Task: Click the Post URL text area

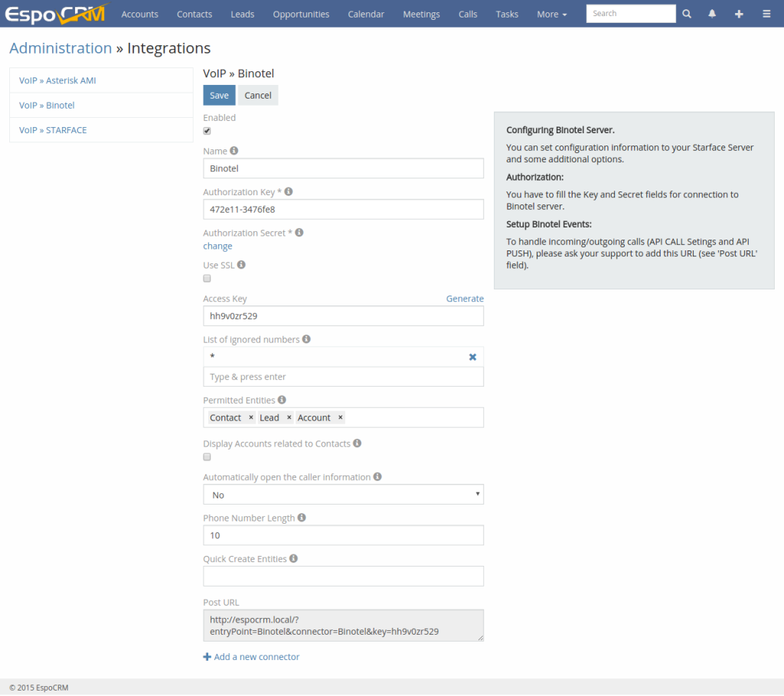Action: 343,626
